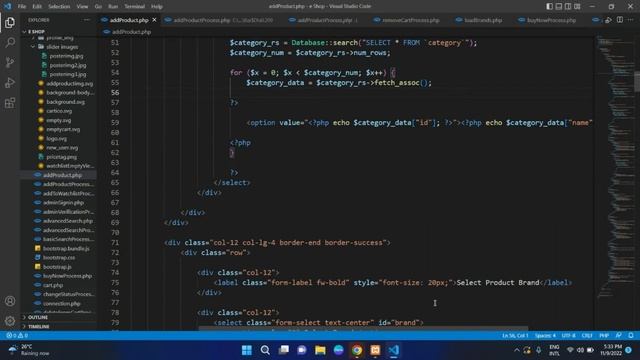Open new_user.svg in the explorer
The height and width of the screenshot is (360, 640).
[x=62, y=148]
